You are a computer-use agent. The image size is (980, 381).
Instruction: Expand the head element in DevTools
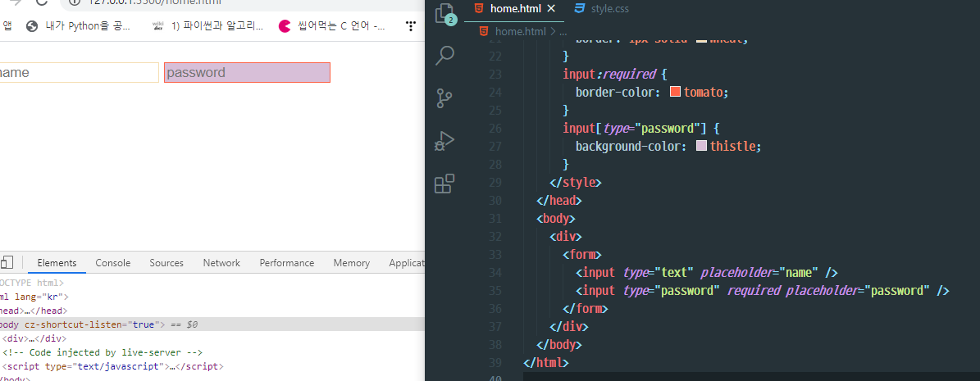(33, 311)
